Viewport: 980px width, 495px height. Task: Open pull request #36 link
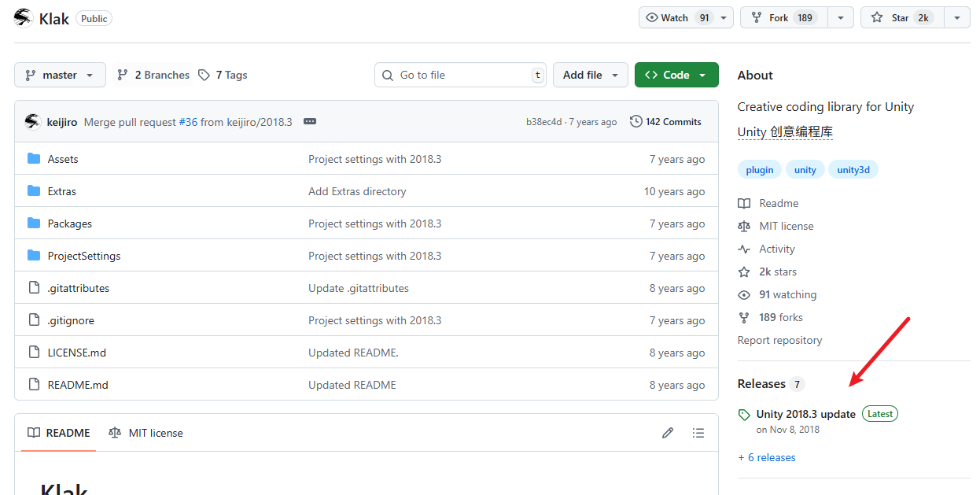188,122
